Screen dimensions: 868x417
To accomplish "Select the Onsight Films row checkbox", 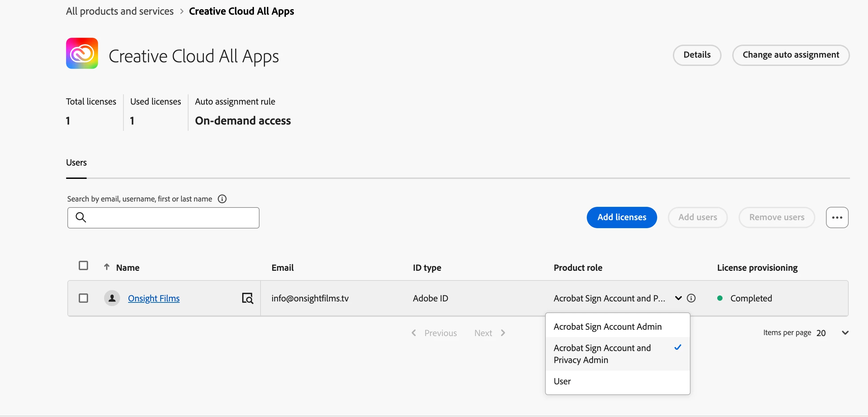I will tap(83, 298).
